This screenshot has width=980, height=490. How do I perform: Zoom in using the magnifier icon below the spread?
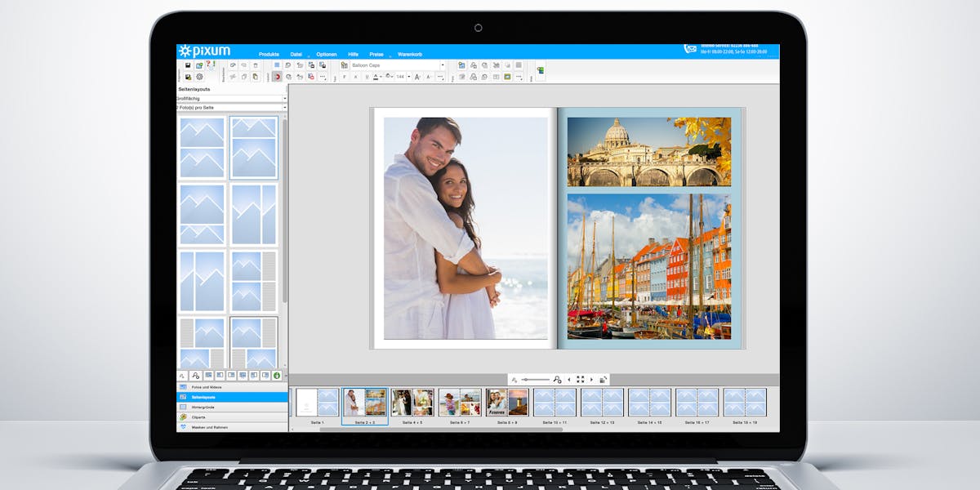(x=557, y=379)
